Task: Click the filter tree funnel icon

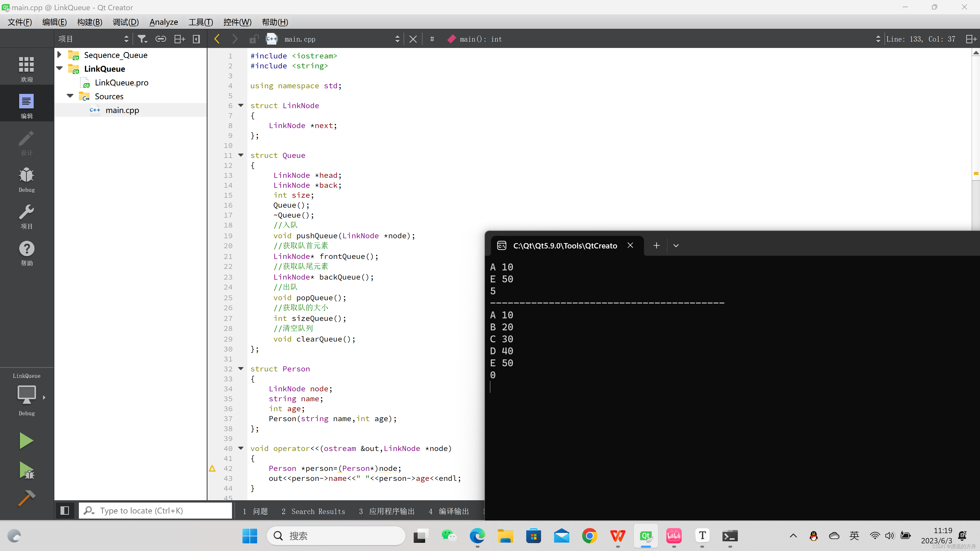Action: pyautogui.click(x=142, y=39)
